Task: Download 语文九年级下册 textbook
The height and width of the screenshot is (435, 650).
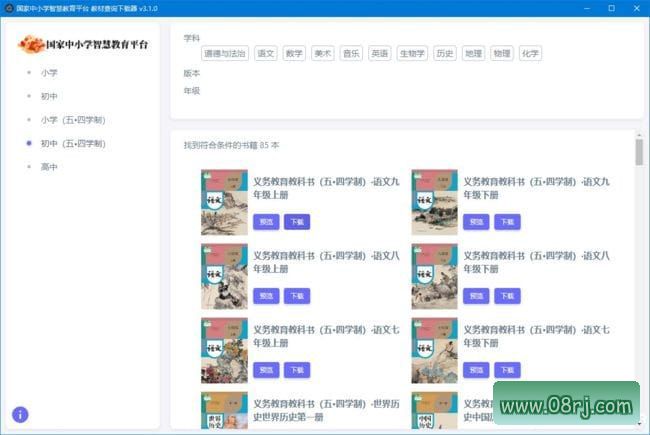Action: coord(507,222)
